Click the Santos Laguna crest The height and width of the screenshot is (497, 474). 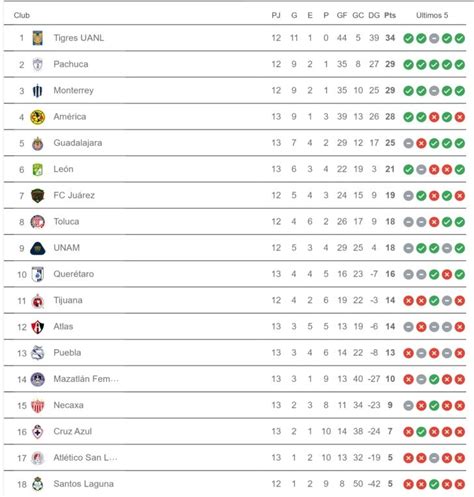(x=38, y=484)
